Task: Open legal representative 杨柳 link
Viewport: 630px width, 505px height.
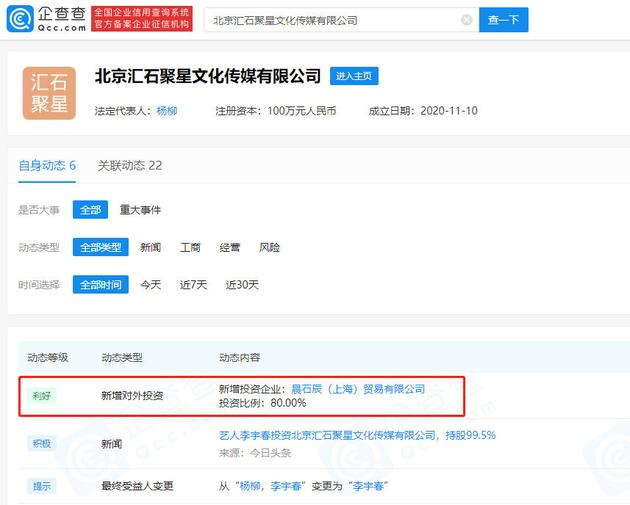Action: (167, 111)
